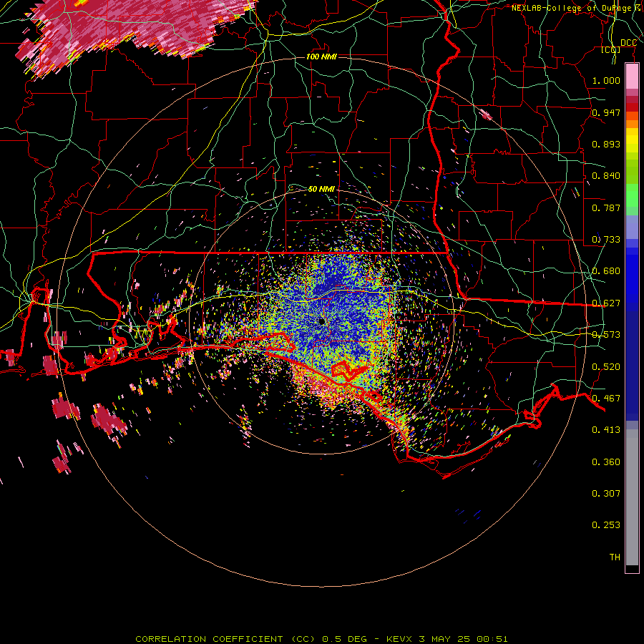Select the 0.413 scale label
This screenshot has width=644, height=644.
(606, 430)
